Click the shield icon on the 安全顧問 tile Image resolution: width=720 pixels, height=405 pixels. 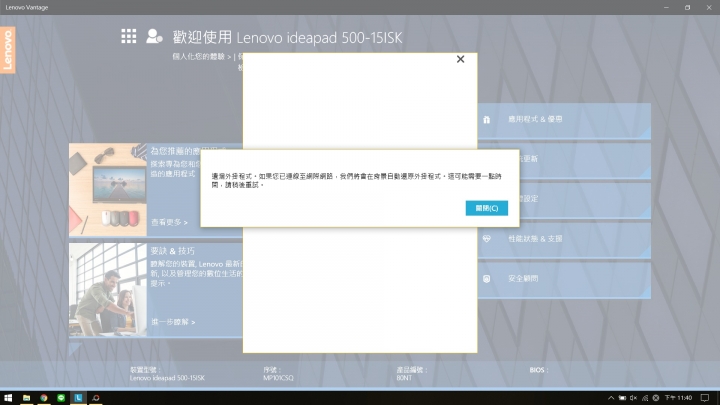(486, 279)
